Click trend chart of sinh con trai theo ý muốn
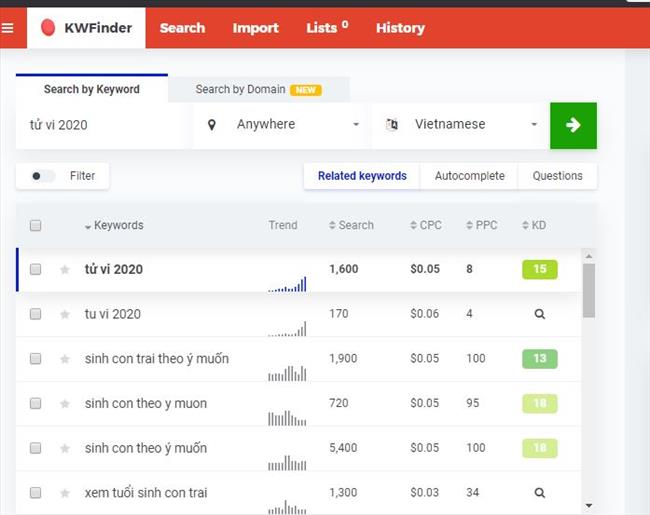650x515 pixels. (287, 373)
